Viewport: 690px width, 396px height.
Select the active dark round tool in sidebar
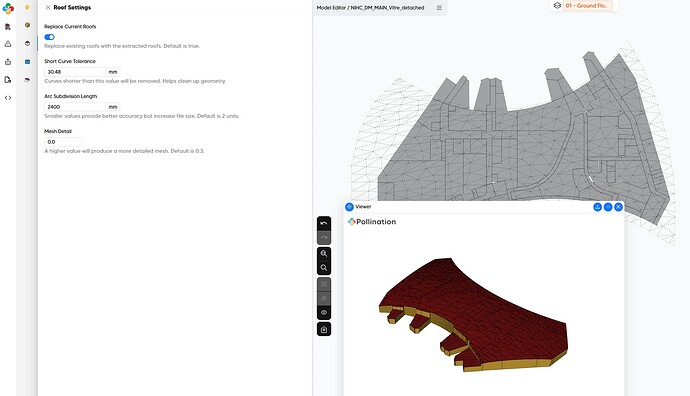27,44
